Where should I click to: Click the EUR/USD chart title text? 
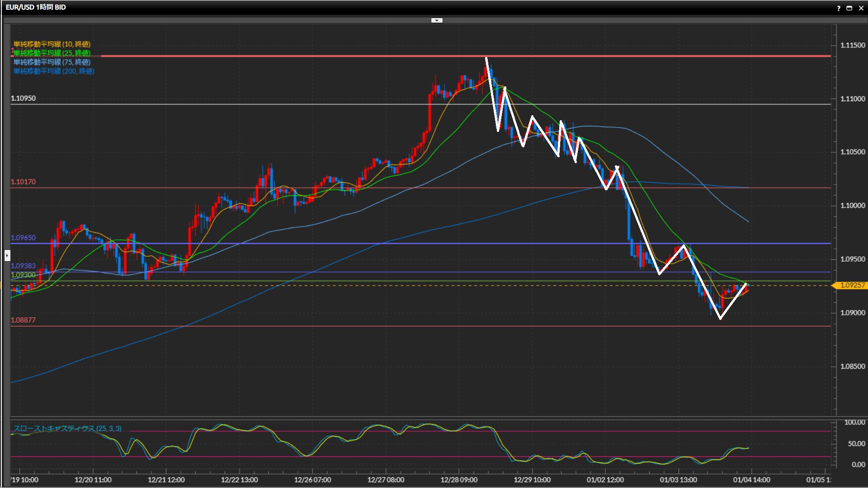(x=36, y=7)
